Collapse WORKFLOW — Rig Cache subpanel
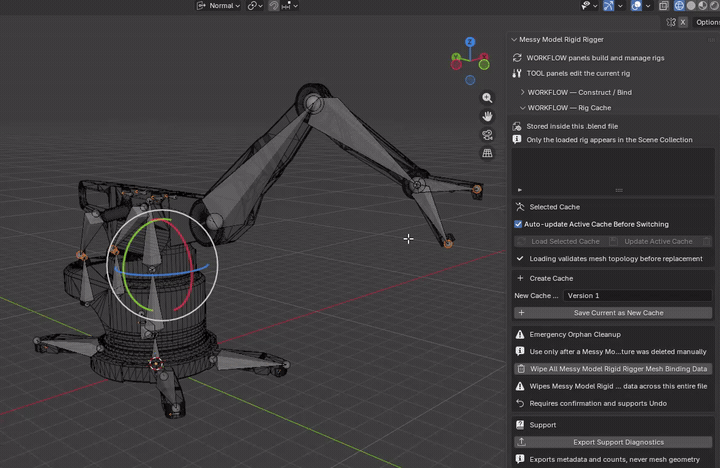Screen dimensions: 720x468 pyautogui.click(x=523, y=108)
